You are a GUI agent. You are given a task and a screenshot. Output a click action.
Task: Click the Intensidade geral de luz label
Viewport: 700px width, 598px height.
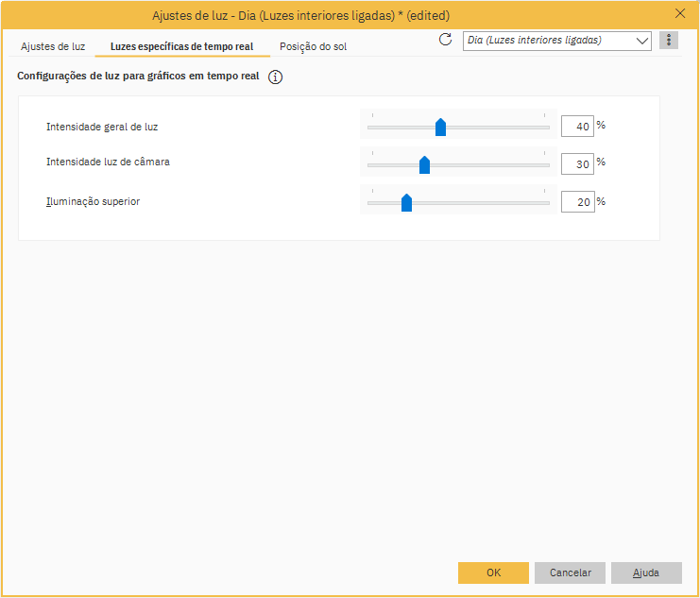click(108, 126)
